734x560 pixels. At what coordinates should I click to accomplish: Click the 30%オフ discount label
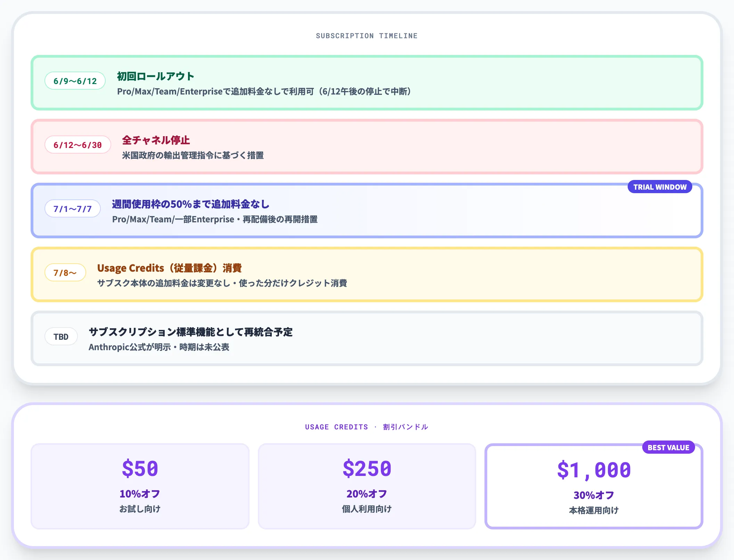[x=594, y=495]
